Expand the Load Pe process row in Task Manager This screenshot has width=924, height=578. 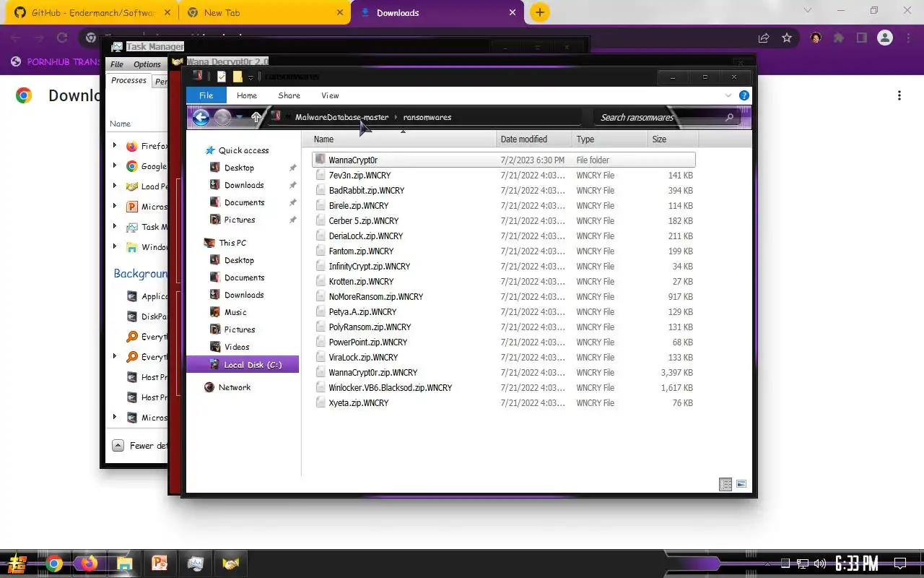point(115,186)
